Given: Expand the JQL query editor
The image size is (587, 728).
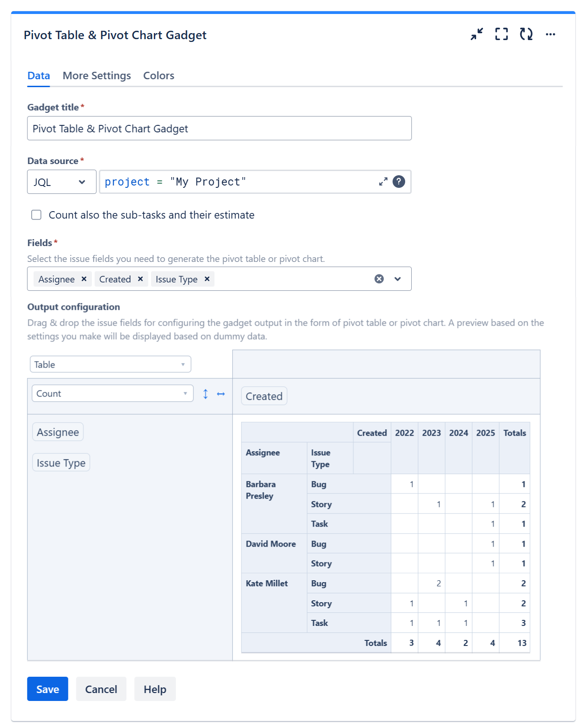Looking at the screenshot, I should click(383, 182).
